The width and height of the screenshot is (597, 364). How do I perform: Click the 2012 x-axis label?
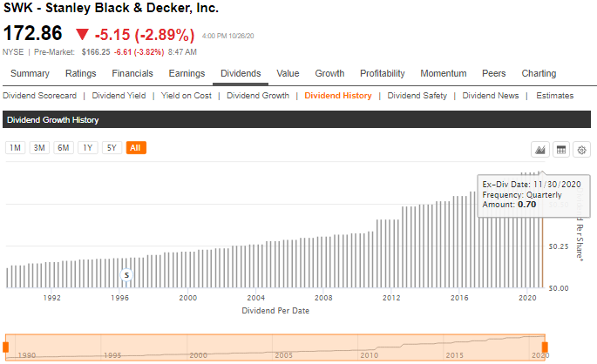(391, 298)
